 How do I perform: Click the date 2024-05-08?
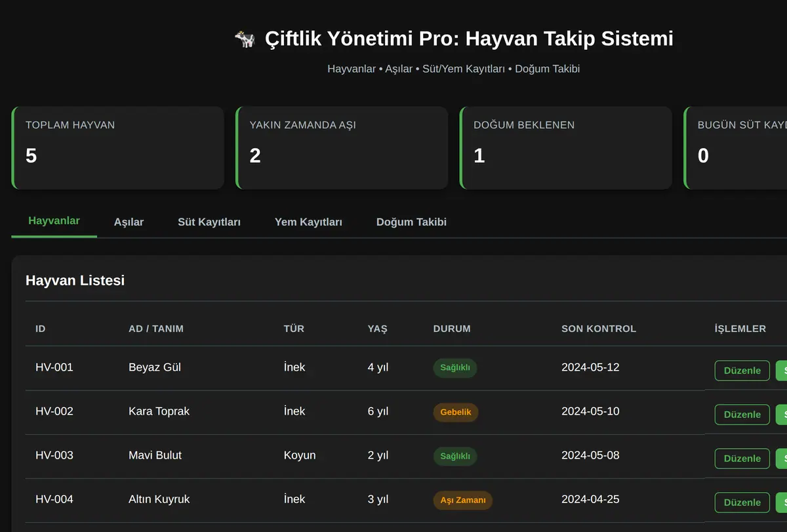pos(590,455)
